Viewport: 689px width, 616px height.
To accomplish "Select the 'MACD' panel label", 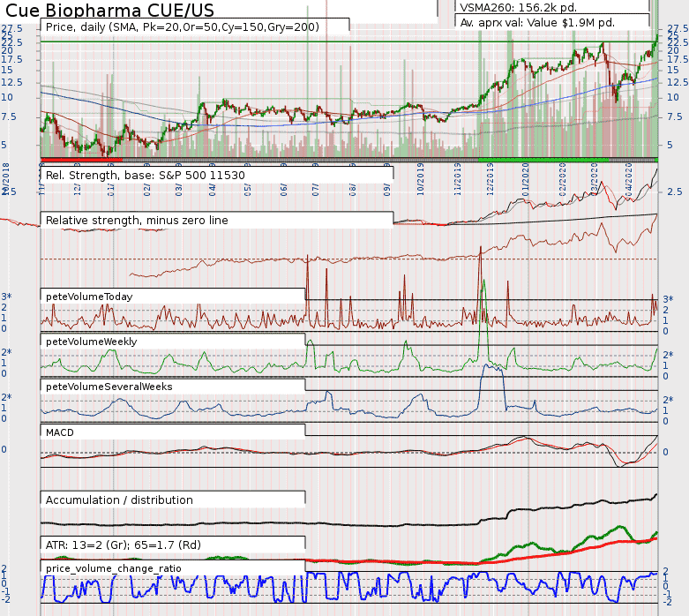I will [x=60, y=432].
